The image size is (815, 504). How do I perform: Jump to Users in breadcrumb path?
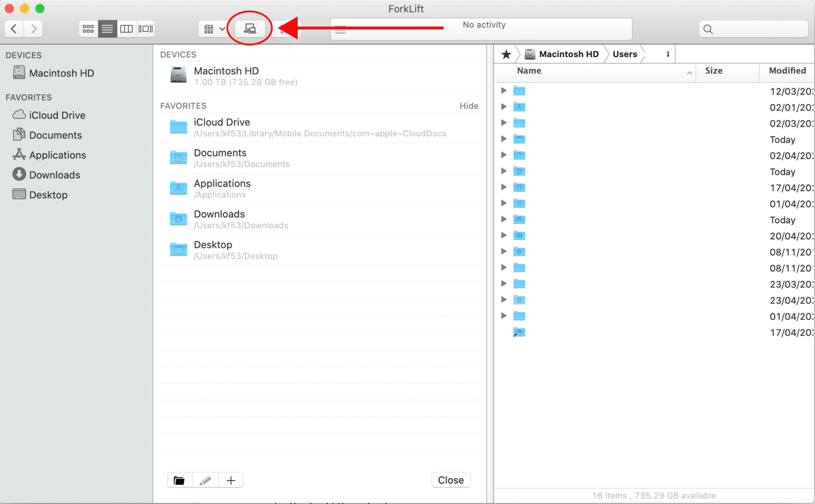coord(625,54)
